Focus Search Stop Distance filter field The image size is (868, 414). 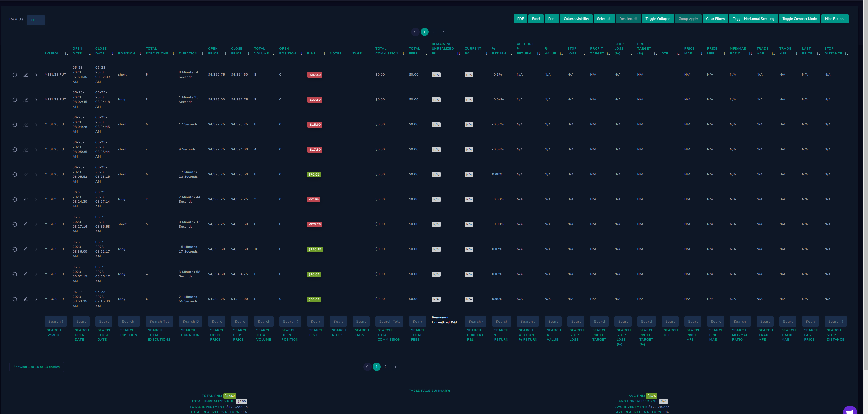coord(836,321)
